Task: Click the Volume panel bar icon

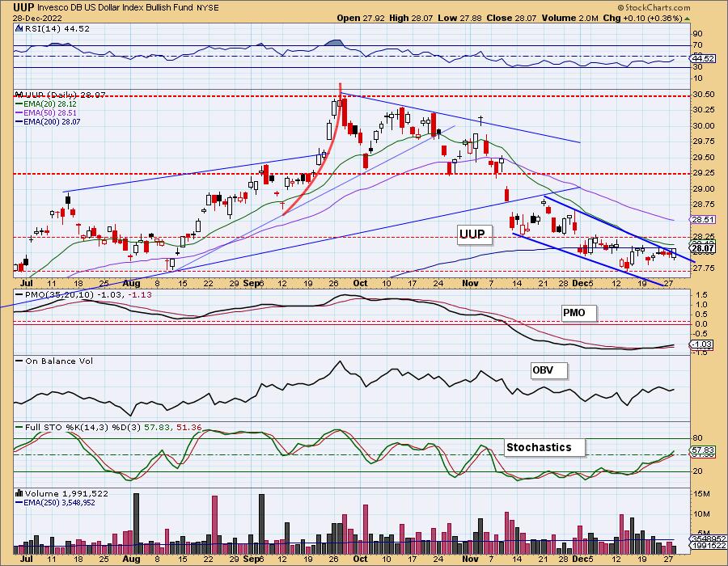Action: pyautogui.click(x=19, y=493)
